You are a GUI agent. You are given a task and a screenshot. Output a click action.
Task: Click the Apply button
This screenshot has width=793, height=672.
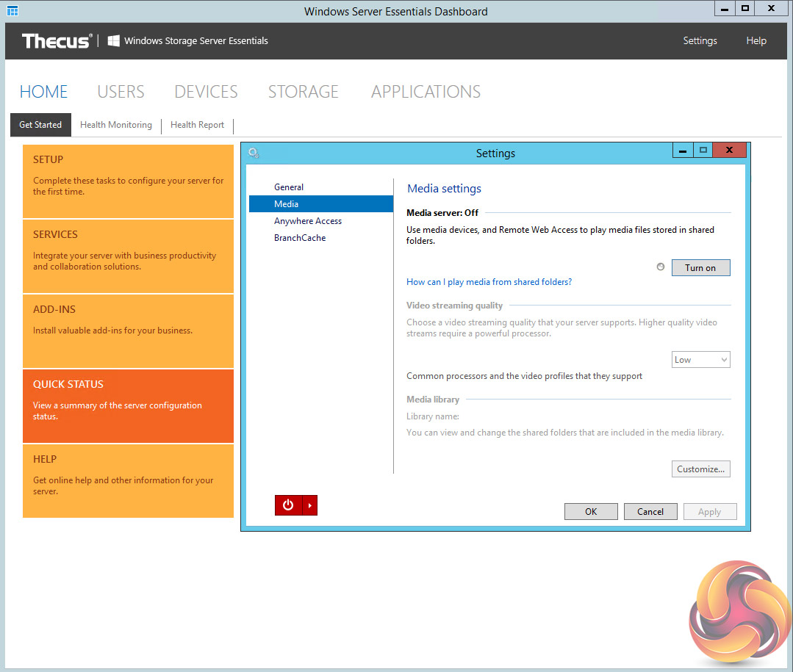(x=709, y=512)
